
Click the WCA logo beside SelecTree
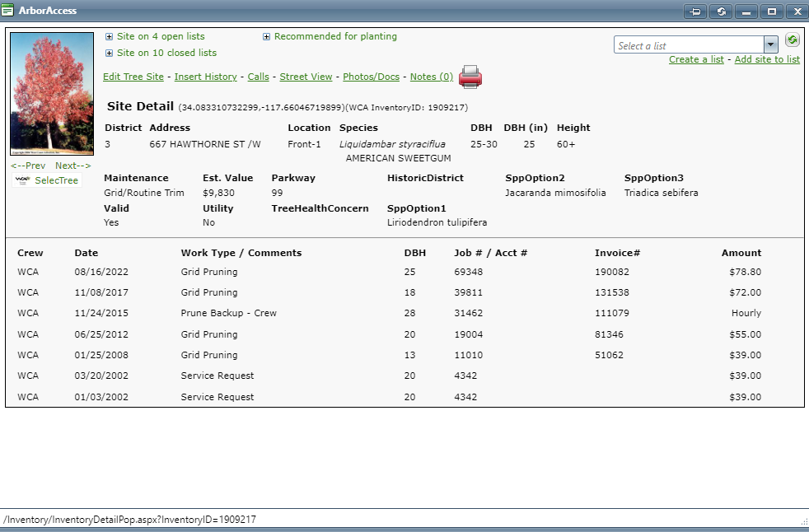point(23,180)
